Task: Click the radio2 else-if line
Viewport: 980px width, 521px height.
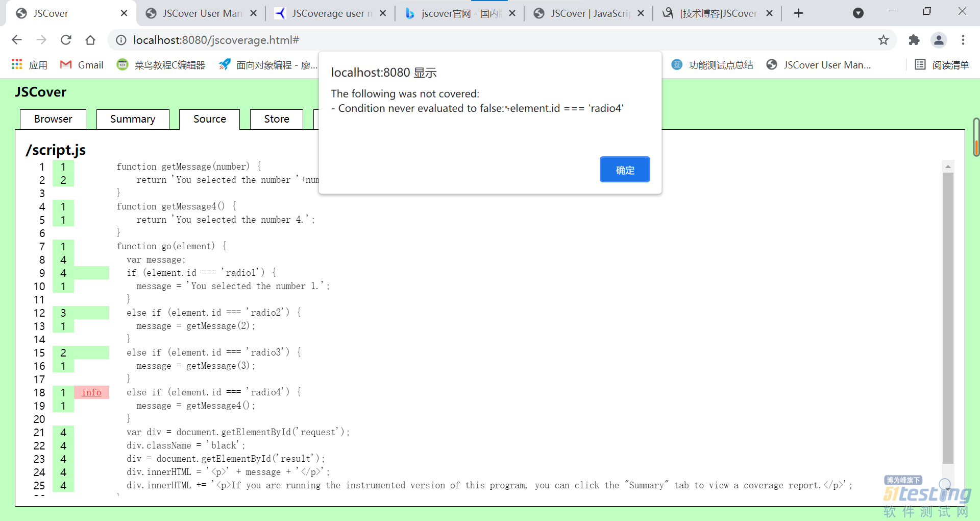Action: click(214, 313)
